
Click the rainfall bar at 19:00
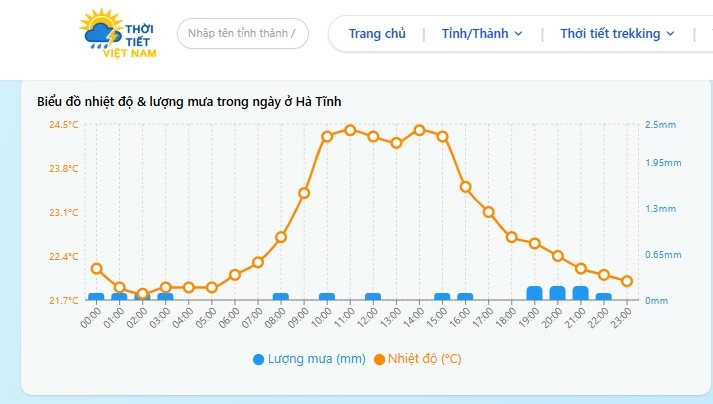coord(534,293)
